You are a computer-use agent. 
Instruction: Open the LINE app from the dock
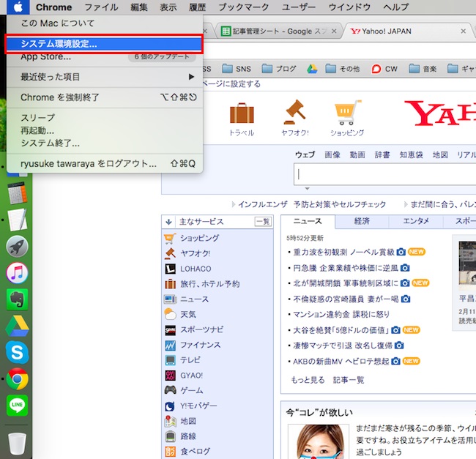(x=17, y=405)
